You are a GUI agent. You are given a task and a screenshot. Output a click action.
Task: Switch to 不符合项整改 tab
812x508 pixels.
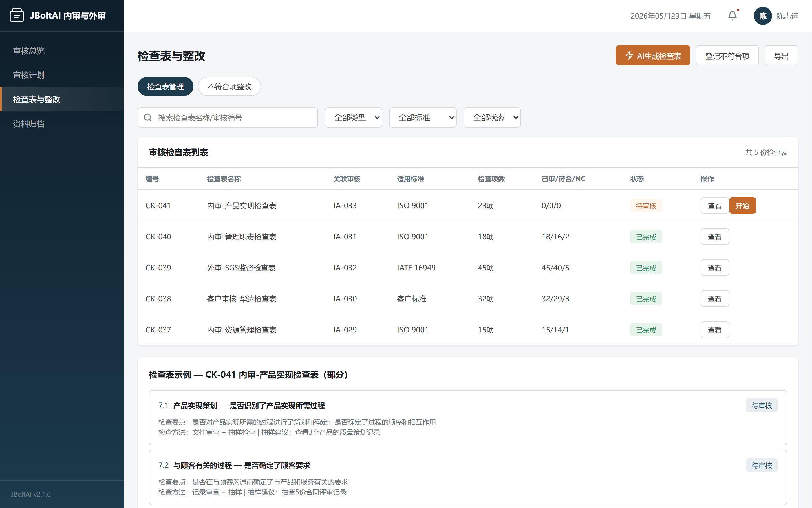click(x=229, y=87)
